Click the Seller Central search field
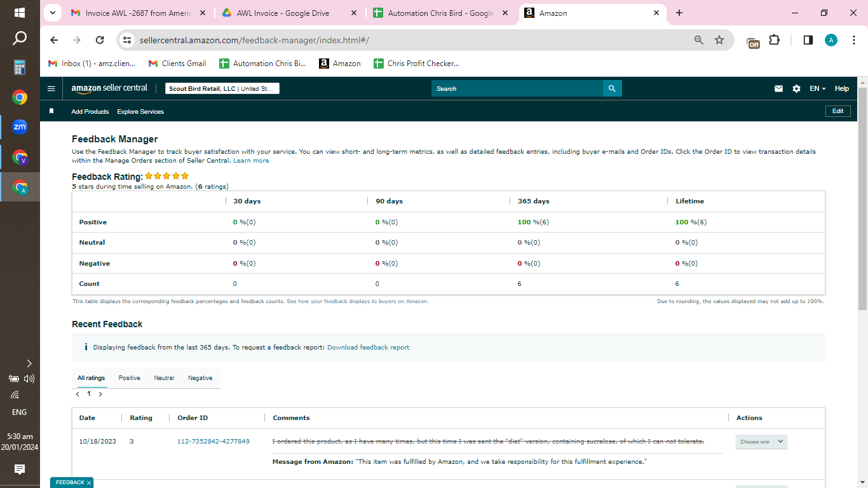The image size is (868, 488). pos(517,88)
